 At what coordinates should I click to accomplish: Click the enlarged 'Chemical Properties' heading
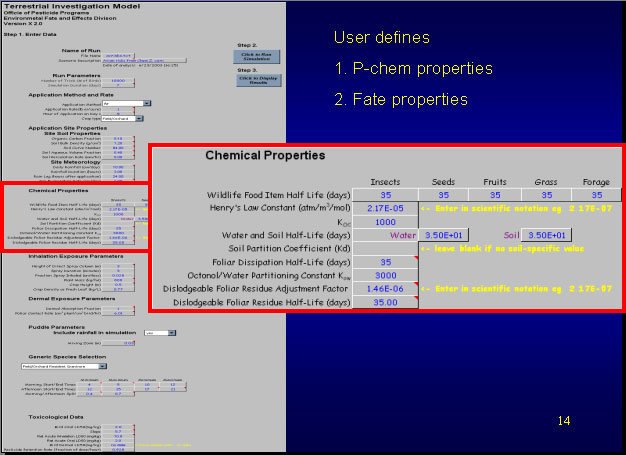coord(265,155)
